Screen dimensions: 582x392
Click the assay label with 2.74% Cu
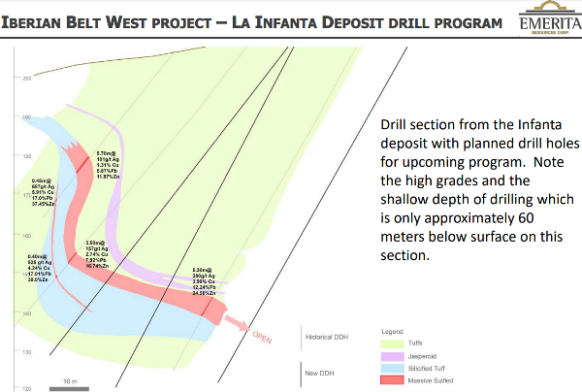click(97, 254)
